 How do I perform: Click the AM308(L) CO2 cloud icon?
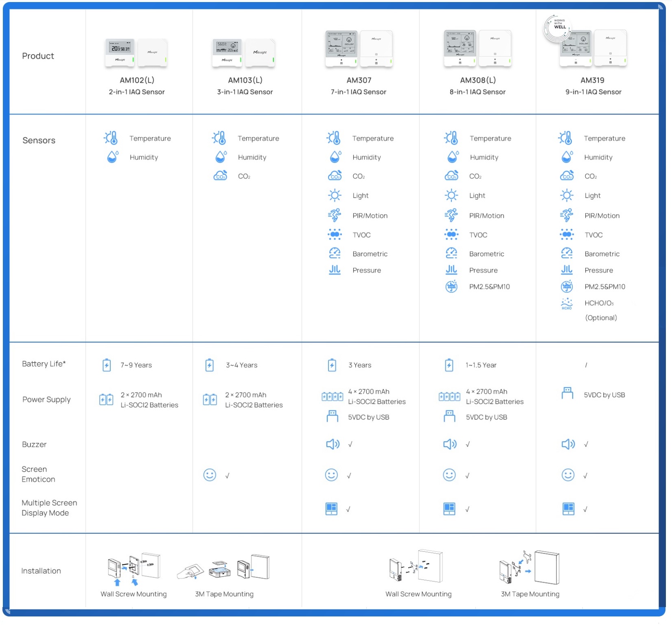[451, 176]
